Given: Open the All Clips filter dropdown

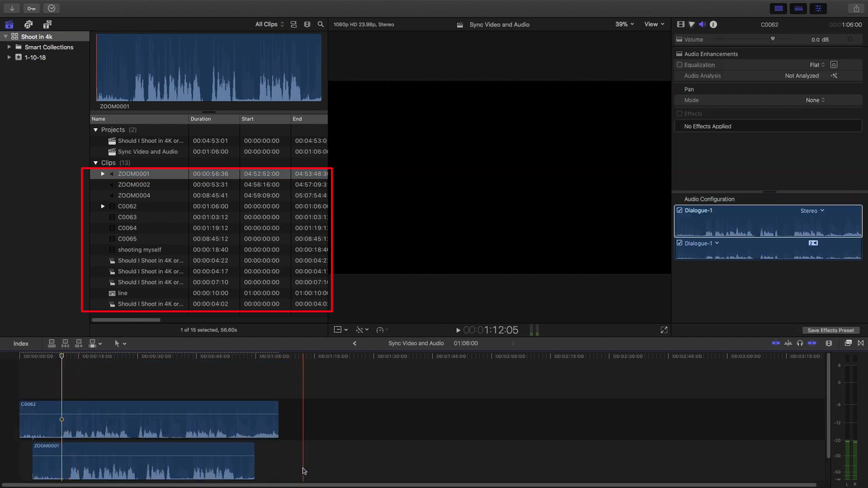Looking at the screenshot, I should pos(270,24).
